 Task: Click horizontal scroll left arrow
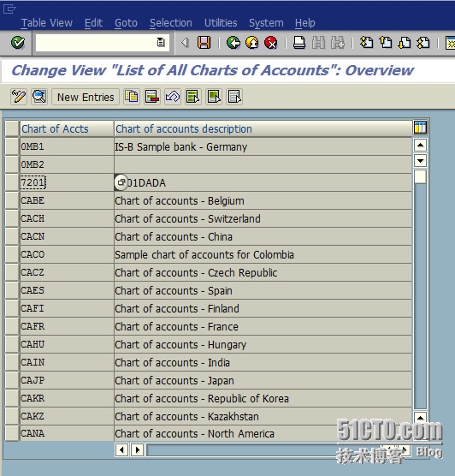122,449
